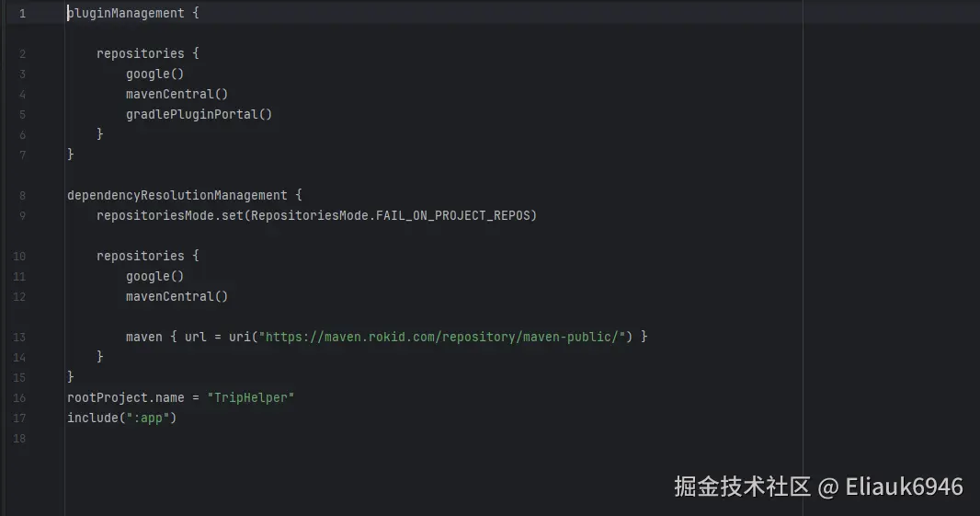Click line number 1 in the gutter
980x516 pixels.
tap(22, 14)
